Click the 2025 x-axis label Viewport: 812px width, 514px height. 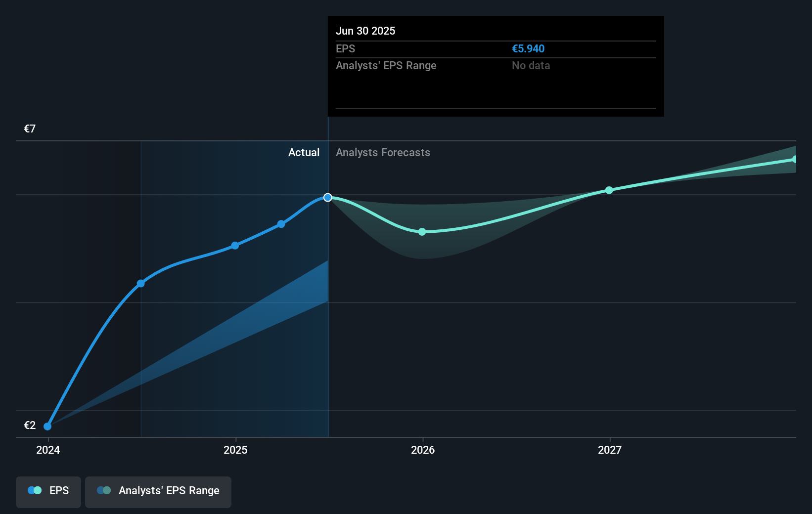235,450
